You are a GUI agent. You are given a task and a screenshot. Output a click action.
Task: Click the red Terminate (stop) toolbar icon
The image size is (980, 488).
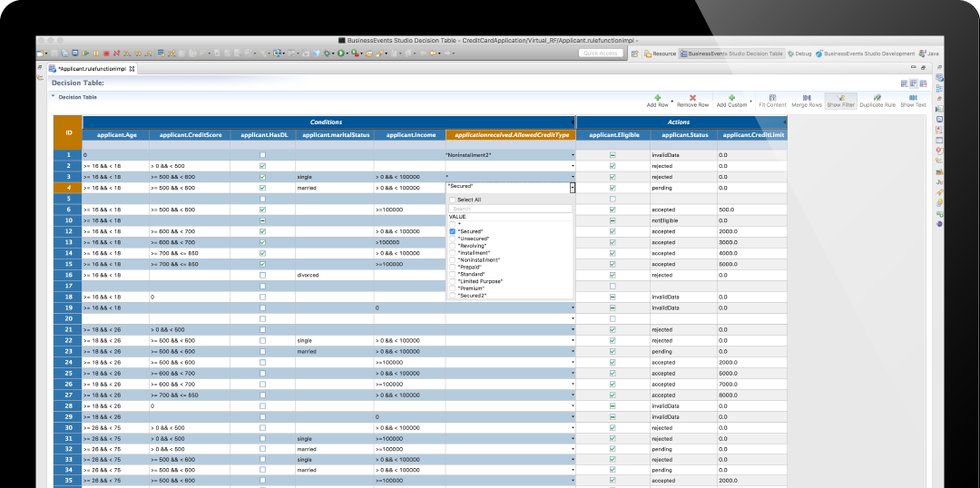[x=106, y=54]
